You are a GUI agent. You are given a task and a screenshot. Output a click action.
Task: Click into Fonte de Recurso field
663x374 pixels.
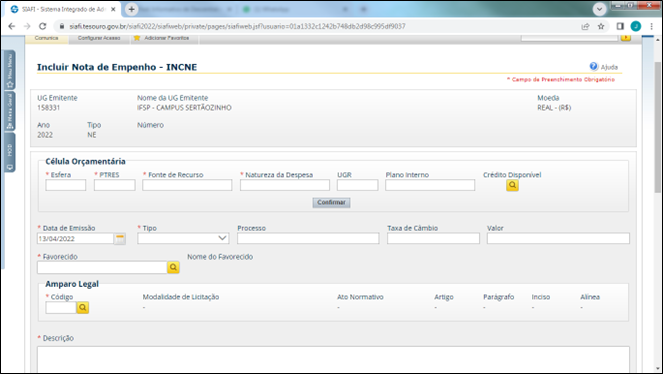click(187, 185)
